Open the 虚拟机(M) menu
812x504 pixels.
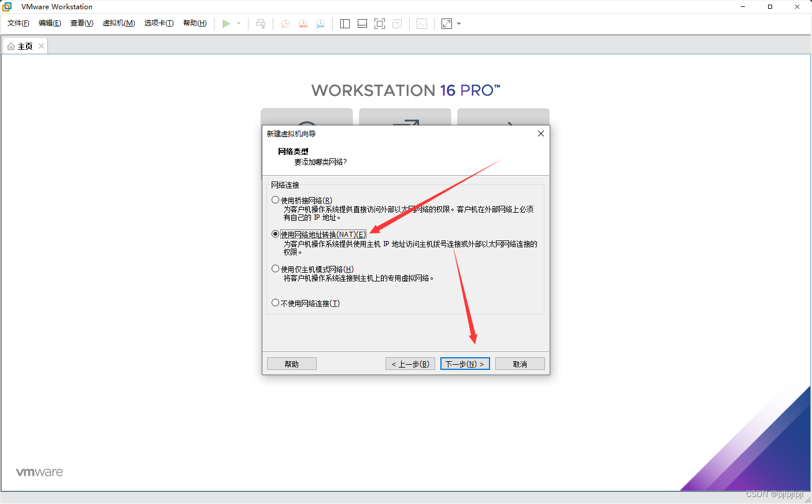pos(118,23)
